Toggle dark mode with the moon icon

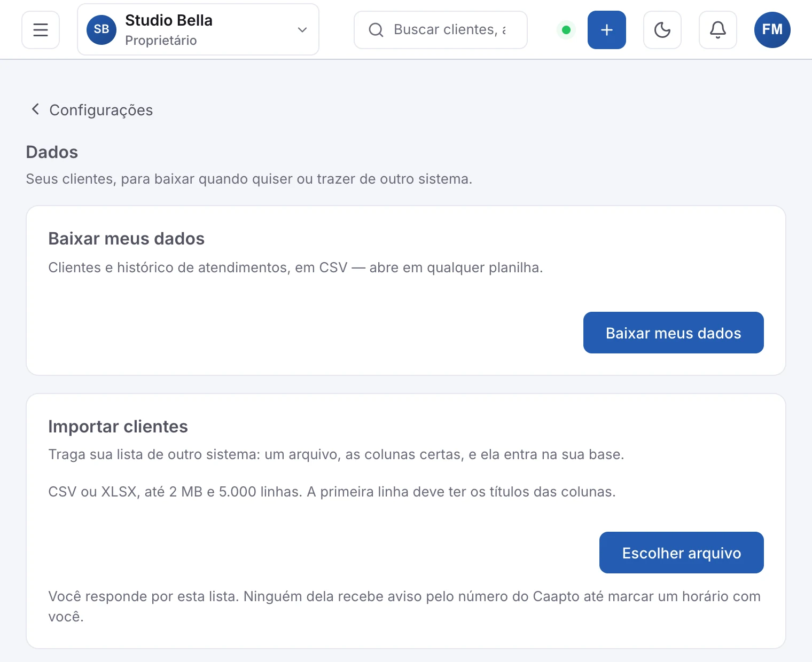(662, 30)
